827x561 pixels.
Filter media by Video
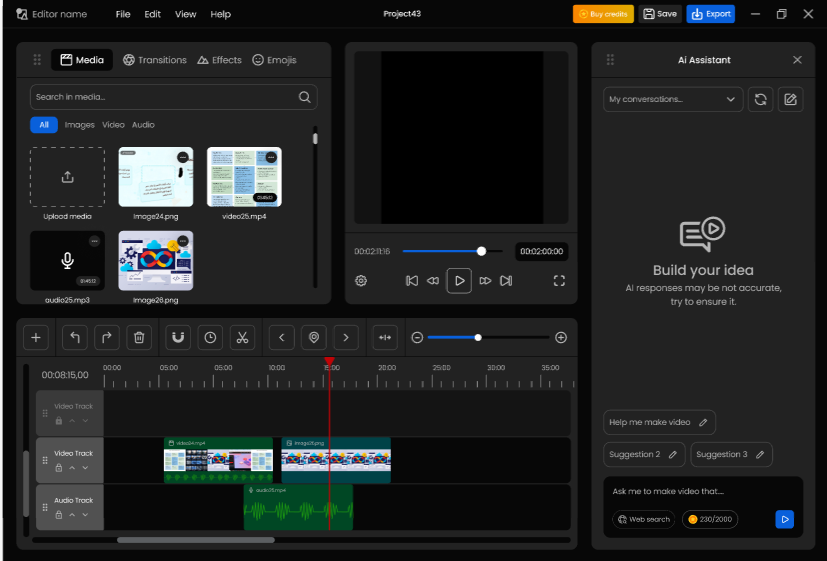coord(113,125)
